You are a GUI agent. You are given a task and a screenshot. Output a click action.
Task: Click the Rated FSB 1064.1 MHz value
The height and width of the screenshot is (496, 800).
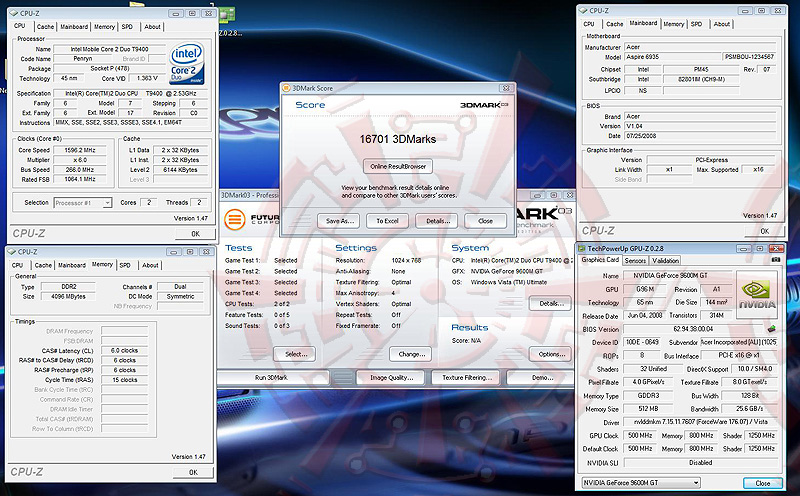click(80, 179)
